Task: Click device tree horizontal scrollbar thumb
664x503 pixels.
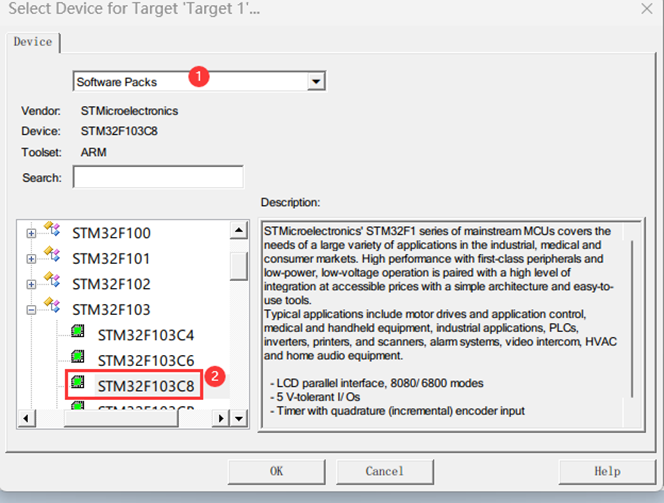Action: tap(121, 419)
